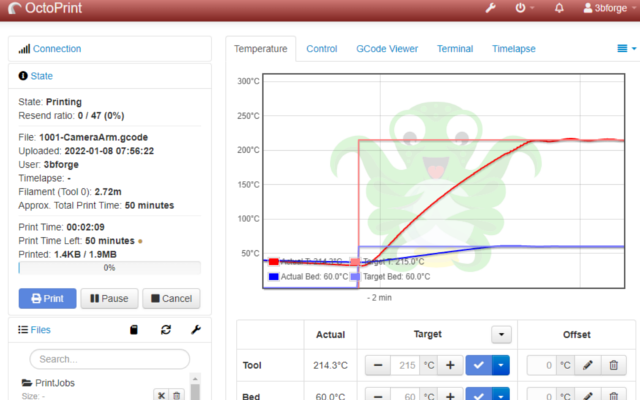640x400 pixels.
Task: Click the Tool offset field
Action: pos(542,365)
